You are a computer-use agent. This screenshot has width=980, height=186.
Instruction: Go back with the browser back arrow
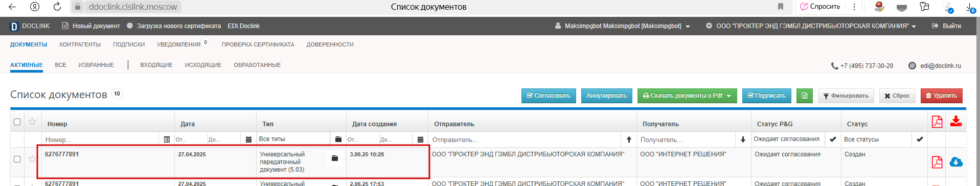point(12,7)
